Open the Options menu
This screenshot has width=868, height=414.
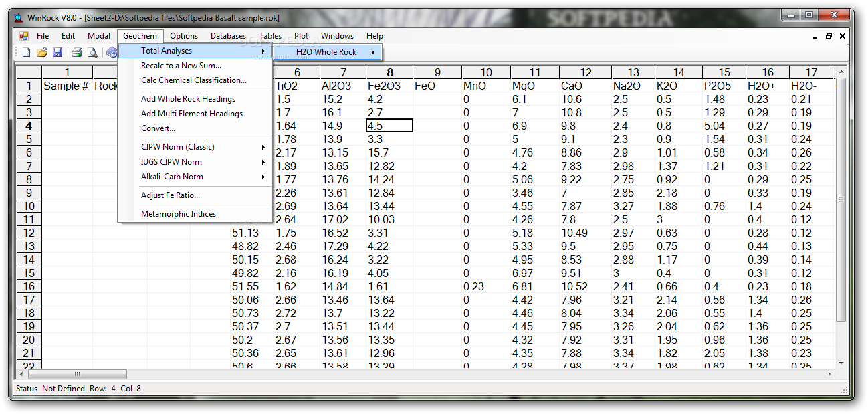184,36
